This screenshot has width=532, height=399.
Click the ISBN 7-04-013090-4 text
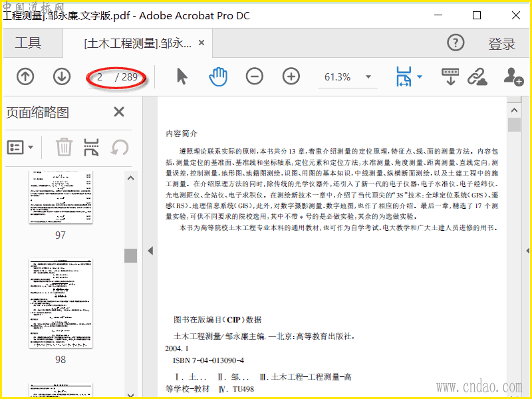point(208,360)
